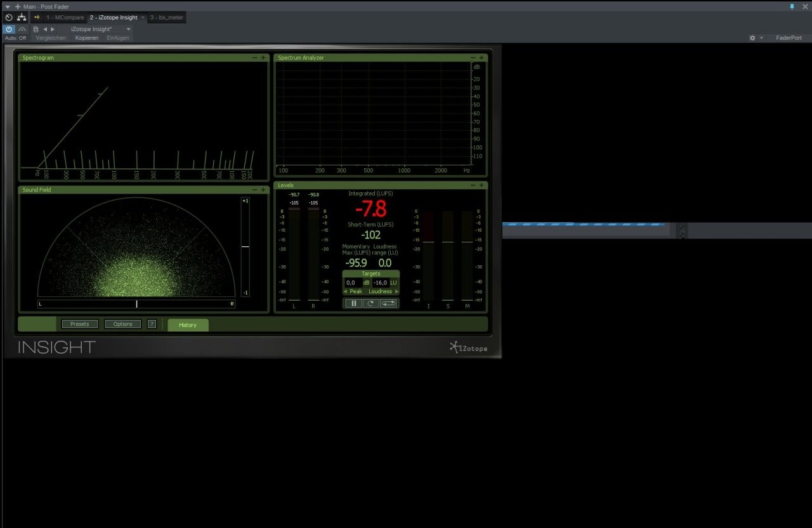
Task: Open the ? help button
Action: tap(152, 324)
